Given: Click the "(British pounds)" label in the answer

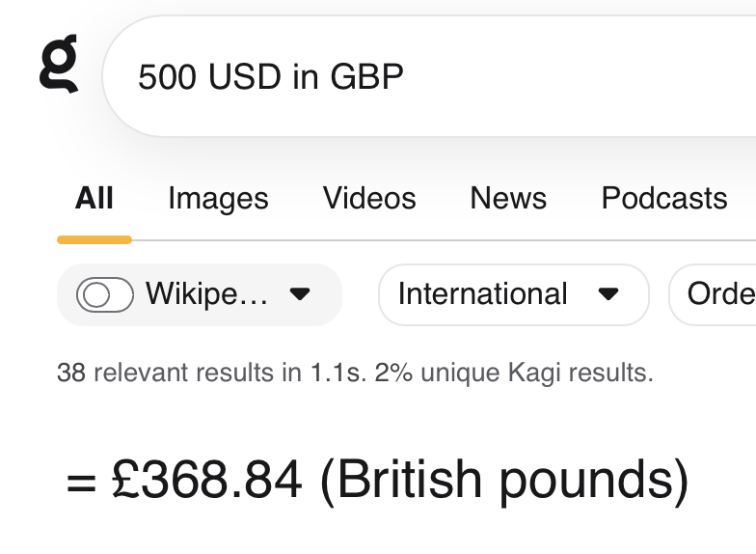Looking at the screenshot, I should tap(503, 481).
